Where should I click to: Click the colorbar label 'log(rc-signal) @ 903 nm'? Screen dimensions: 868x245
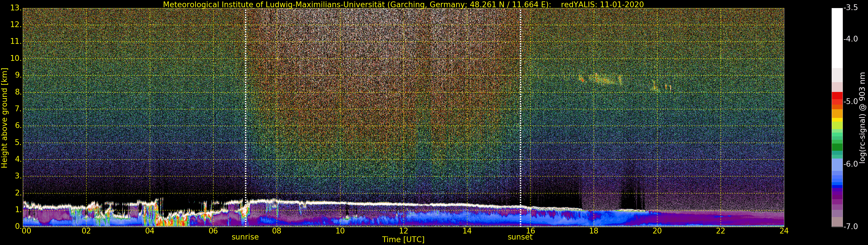coord(863,118)
